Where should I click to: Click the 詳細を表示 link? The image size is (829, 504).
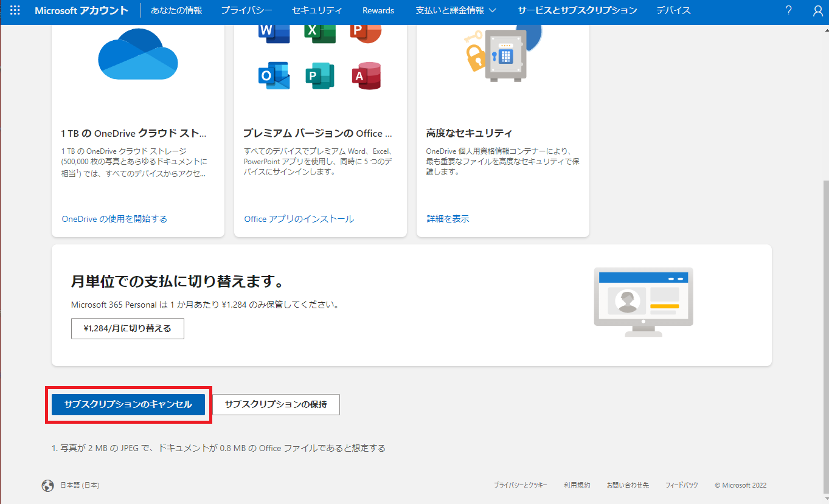click(448, 219)
